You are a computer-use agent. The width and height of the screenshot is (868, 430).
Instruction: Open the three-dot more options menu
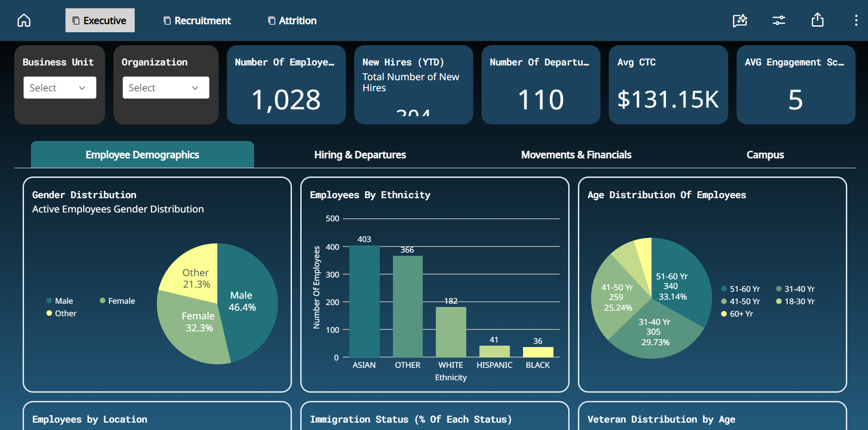(x=856, y=20)
